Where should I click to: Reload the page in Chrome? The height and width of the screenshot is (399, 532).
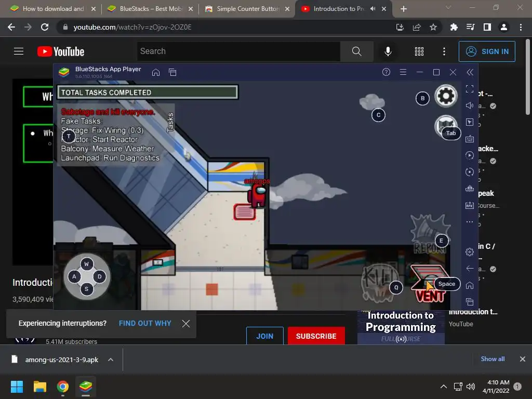click(x=45, y=27)
